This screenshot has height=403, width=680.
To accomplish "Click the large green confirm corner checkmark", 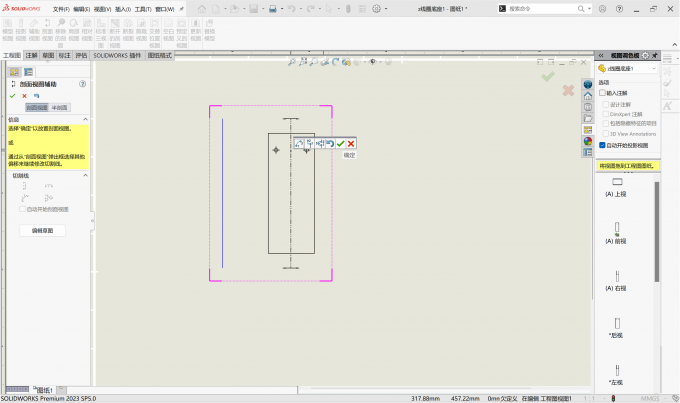I will click(548, 77).
